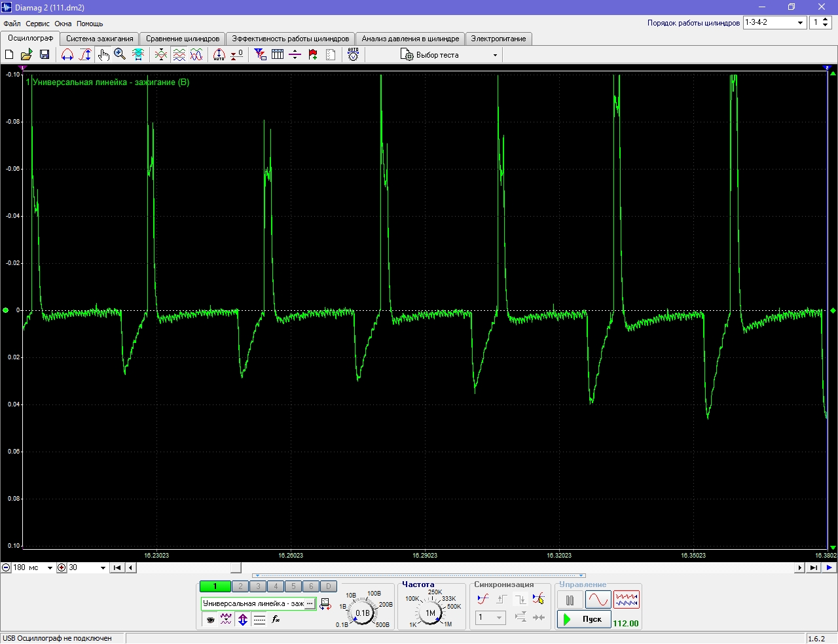Screen dimensions: 838x644
Task: Step one frame backward in the timeline
Action: click(131, 567)
